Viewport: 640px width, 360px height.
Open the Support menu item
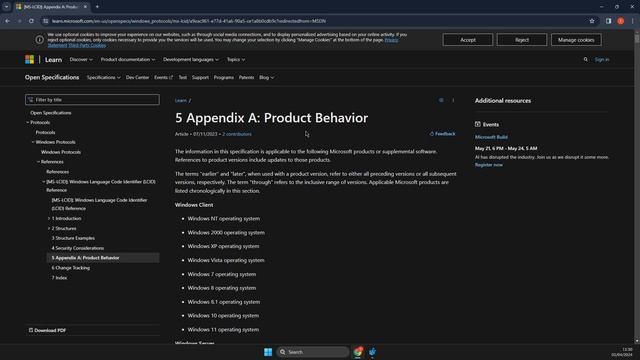pyautogui.click(x=200, y=78)
